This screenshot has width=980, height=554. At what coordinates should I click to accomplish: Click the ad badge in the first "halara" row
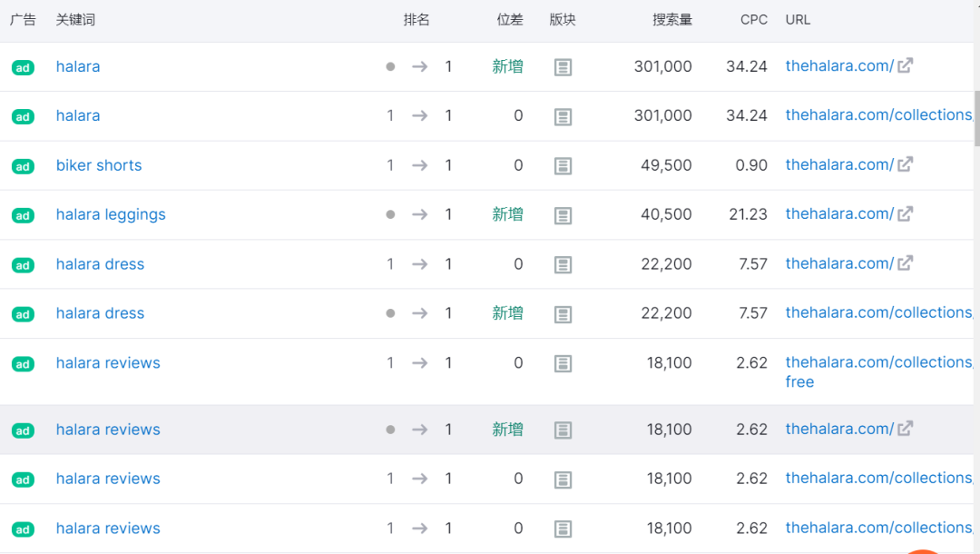(x=23, y=67)
